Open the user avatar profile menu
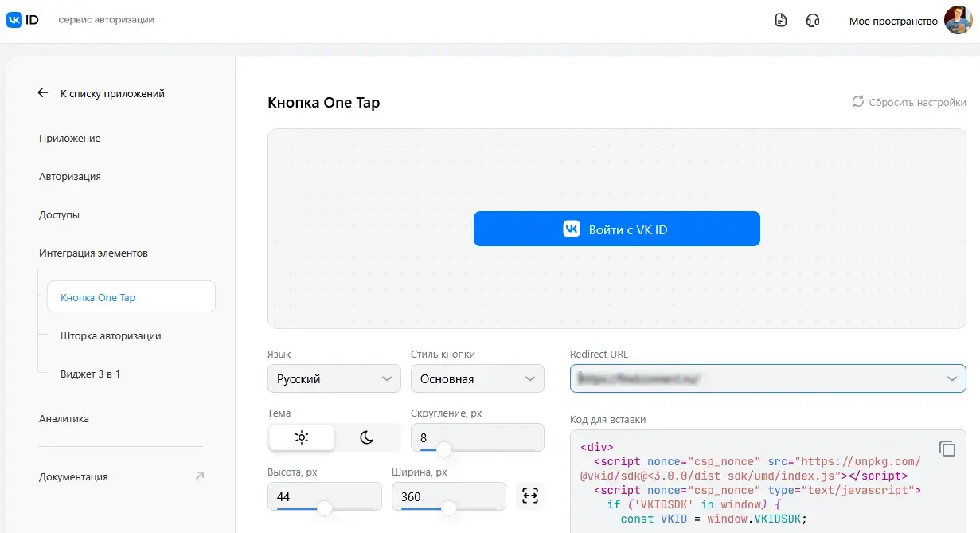This screenshot has width=980, height=533. 959,20
